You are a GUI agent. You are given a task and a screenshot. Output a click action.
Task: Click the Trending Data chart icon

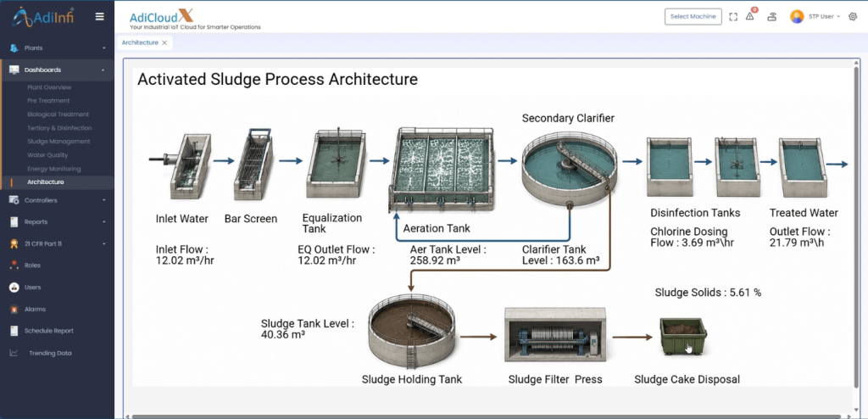14,353
